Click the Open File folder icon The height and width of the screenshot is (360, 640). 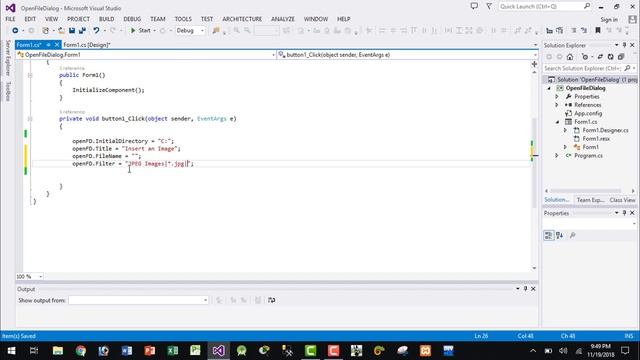[x=61, y=31]
